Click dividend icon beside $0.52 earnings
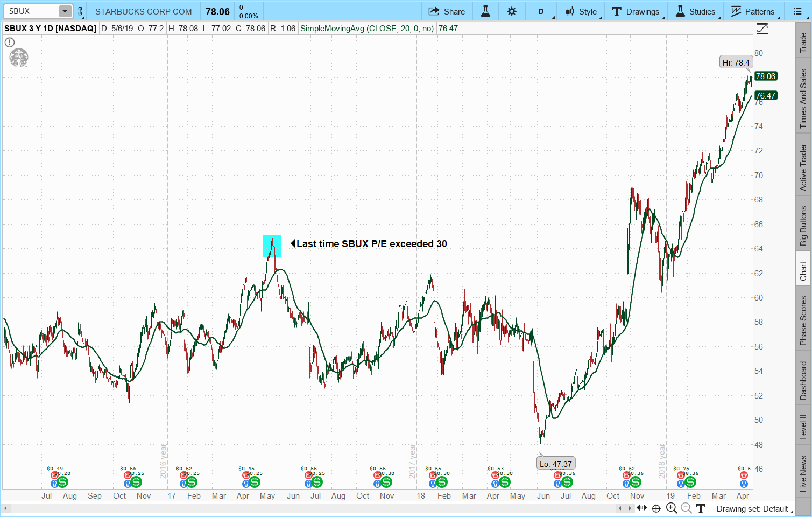 click(192, 482)
